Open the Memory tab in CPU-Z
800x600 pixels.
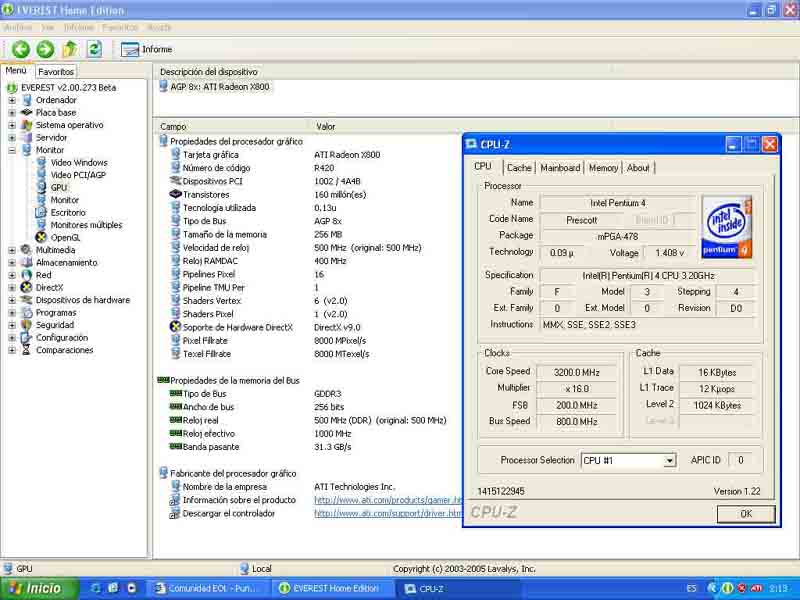pos(603,168)
